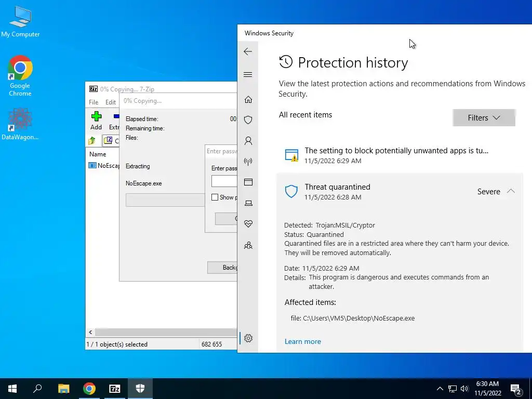Click the Background button in 7-Zip
Screen dimensions: 532x399
tap(222, 268)
